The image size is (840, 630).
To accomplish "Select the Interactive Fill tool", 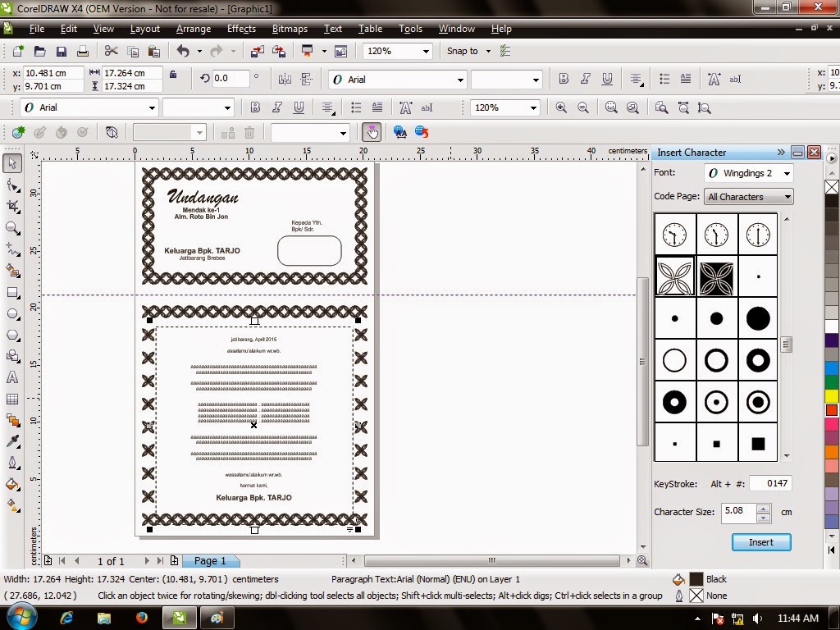I will (x=12, y=505).
